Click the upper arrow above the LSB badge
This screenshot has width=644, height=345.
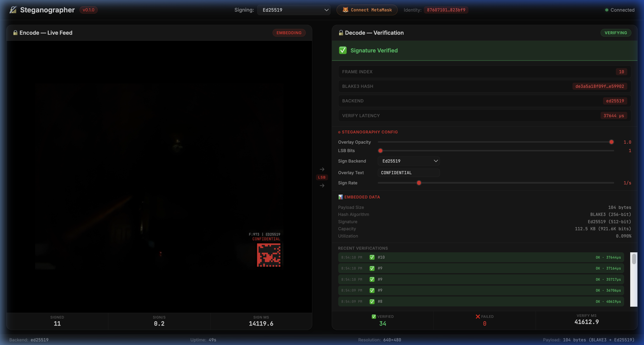322,169
